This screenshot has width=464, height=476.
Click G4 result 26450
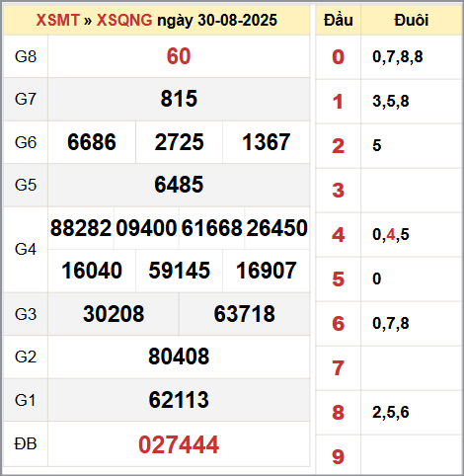(277, 228)
